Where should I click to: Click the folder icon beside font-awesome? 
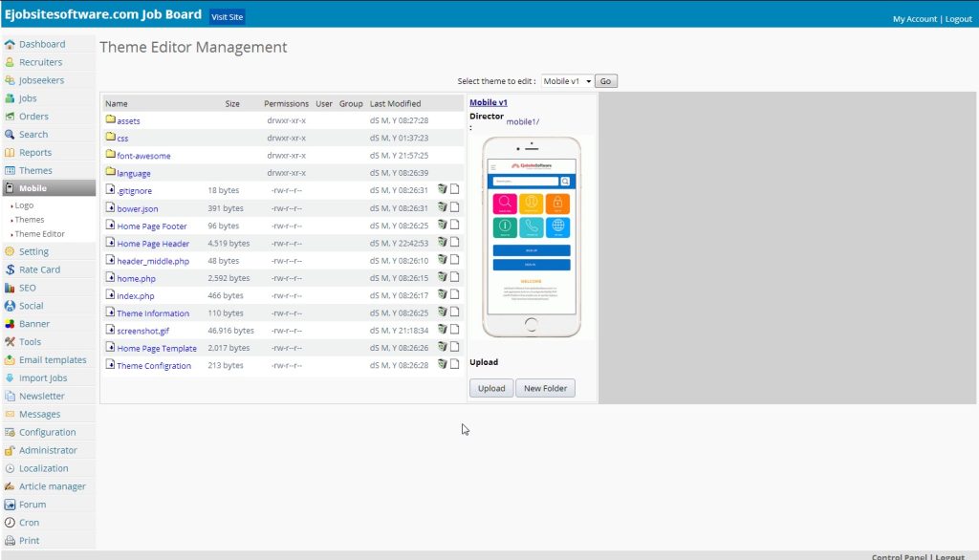pos(111,154)
